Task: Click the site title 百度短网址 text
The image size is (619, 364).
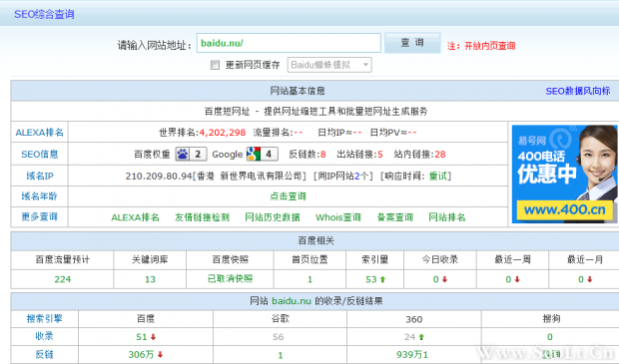Action: 227,112
